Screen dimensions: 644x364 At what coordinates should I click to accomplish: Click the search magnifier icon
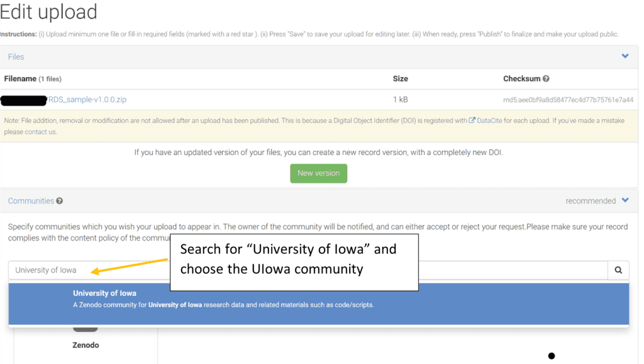coord(618,270)
